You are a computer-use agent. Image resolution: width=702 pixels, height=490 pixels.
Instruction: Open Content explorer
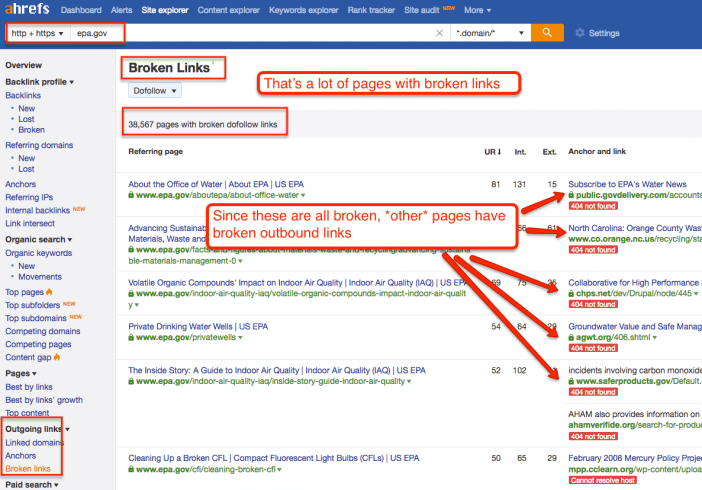click(228, 10)
